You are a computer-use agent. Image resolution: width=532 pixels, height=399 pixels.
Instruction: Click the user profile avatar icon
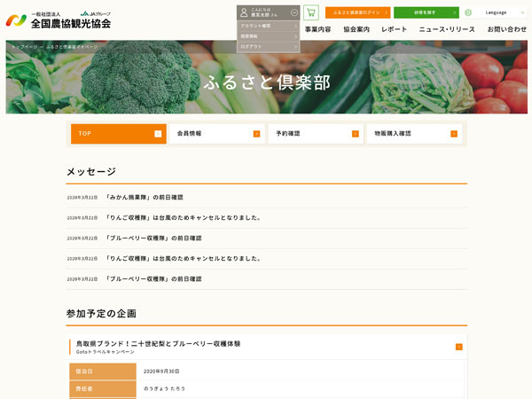[244, 12]
